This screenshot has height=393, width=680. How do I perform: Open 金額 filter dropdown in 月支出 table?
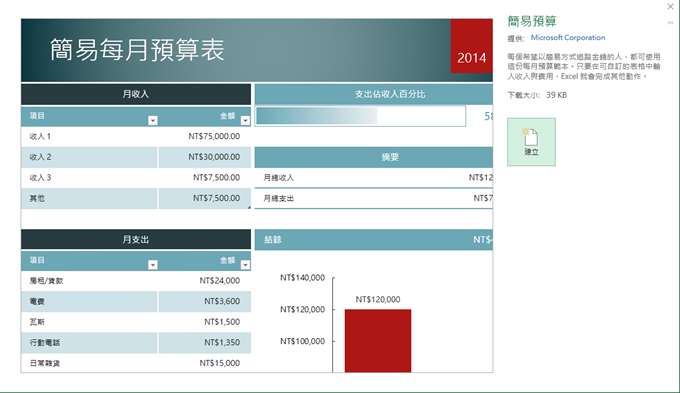[x=245, y=265]
